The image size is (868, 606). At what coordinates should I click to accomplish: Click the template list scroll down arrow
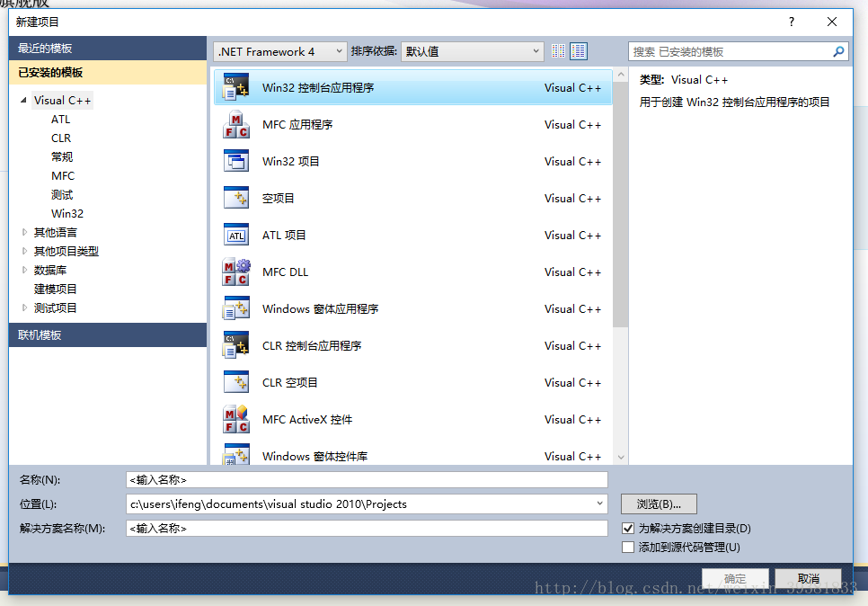621,457
